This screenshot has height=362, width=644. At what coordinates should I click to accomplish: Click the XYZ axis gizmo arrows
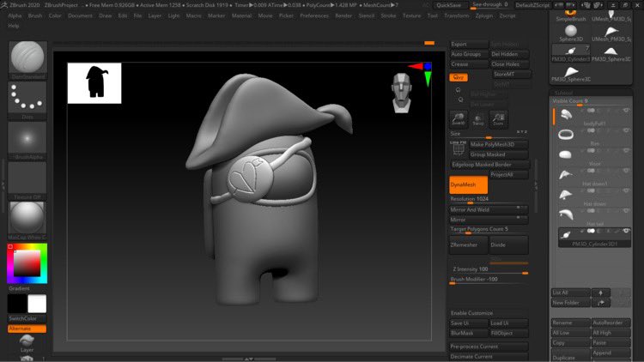pyautogui.click(x=421, y=73)
